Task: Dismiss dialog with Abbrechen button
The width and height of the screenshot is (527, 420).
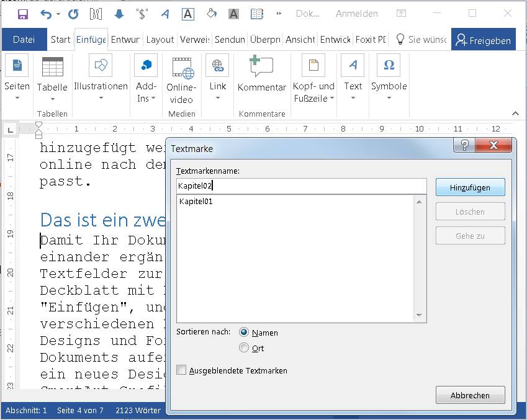Action: 470,395
